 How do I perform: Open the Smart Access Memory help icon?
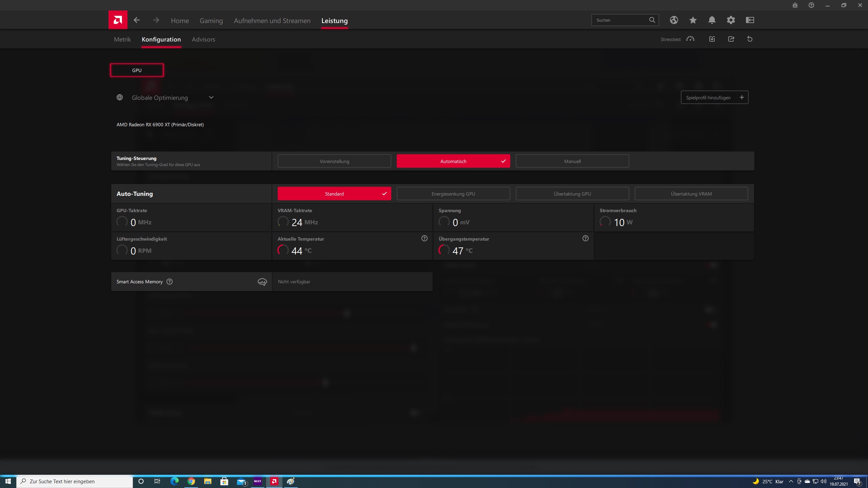[169, 282]
